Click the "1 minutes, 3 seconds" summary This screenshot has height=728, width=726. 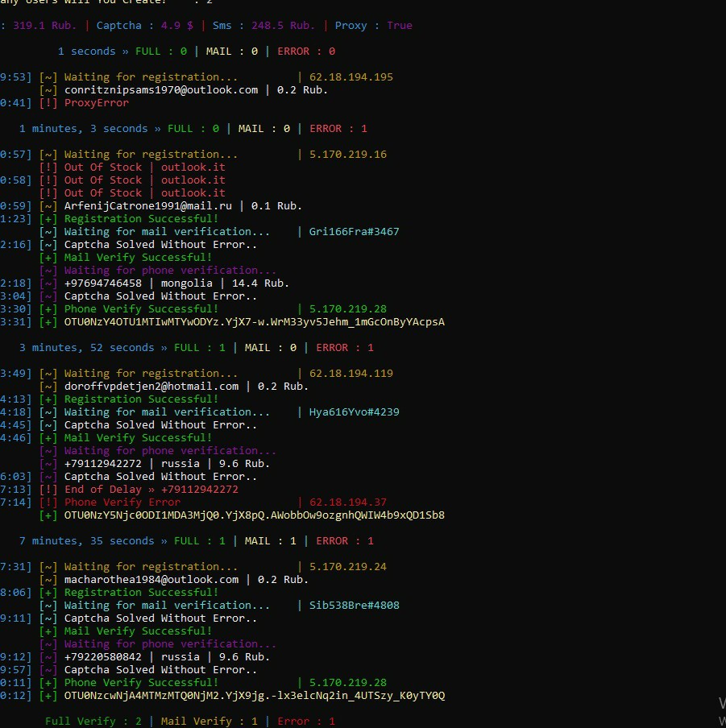[84, 129]
